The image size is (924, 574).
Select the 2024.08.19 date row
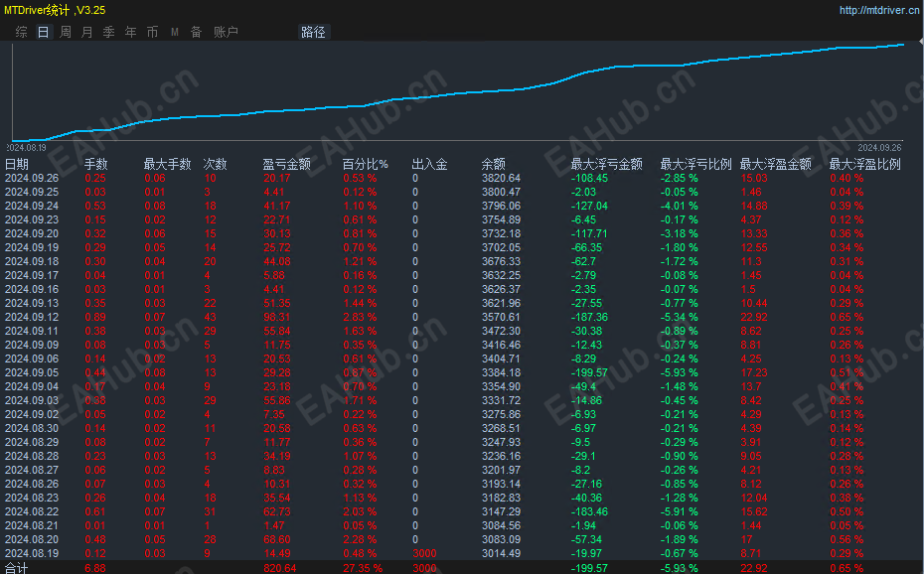click(32, 553)
